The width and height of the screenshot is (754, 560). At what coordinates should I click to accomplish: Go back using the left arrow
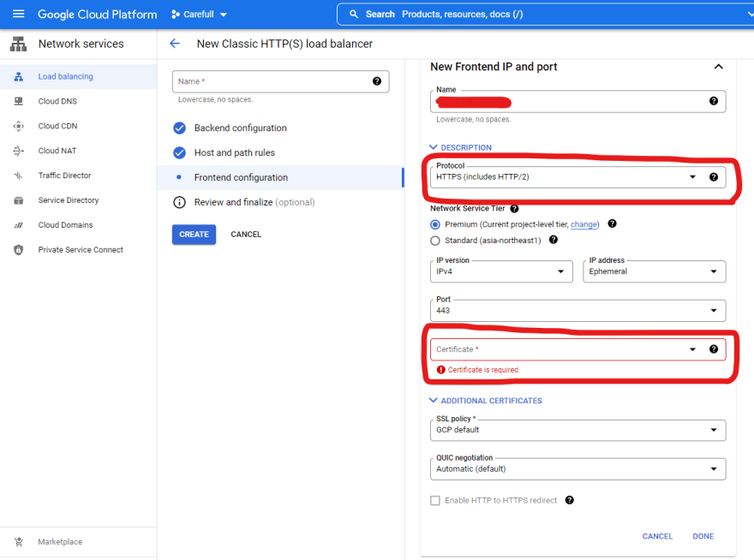point(175,44)
